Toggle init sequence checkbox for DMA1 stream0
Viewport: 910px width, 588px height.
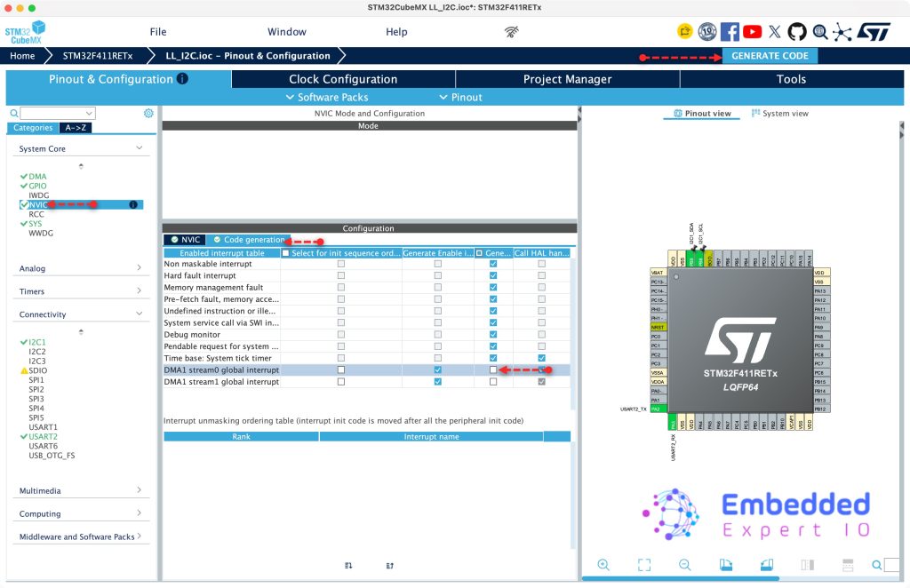[x=340, y=370]
